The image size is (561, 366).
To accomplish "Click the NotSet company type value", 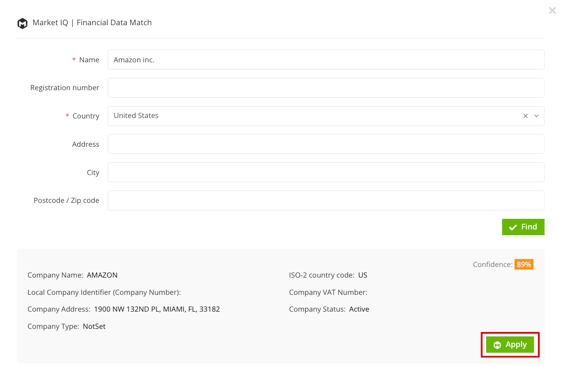I will coord(94,326).
